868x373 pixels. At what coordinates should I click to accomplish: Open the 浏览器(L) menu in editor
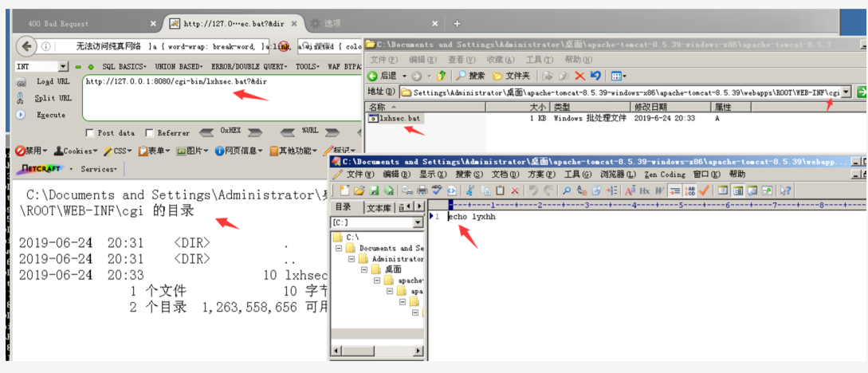[619, 175]
